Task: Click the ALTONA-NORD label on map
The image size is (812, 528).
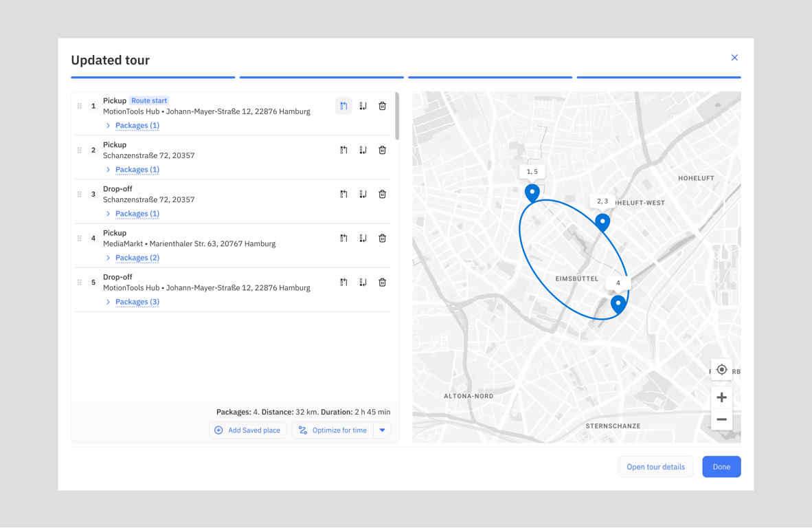Action: tap(469, 396)
